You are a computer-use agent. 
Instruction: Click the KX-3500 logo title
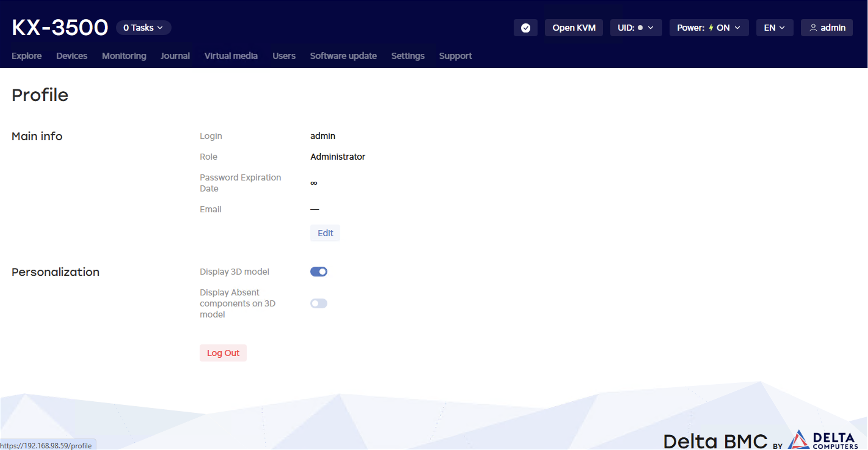click(60, 27)
